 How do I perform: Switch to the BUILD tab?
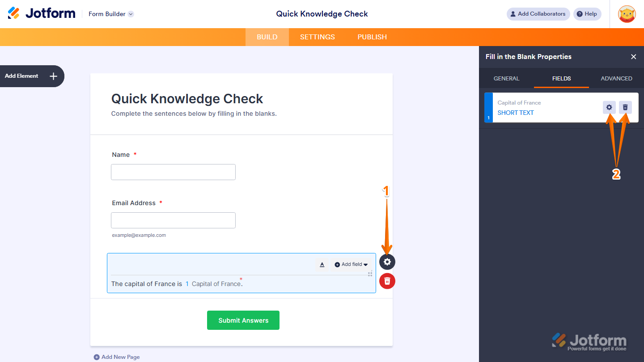pos(267,37)
